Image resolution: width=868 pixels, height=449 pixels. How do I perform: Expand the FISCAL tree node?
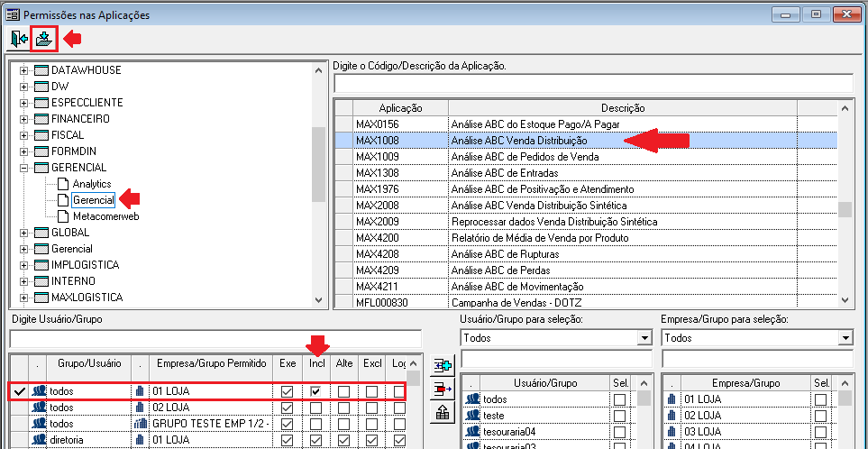click(23, 135)
